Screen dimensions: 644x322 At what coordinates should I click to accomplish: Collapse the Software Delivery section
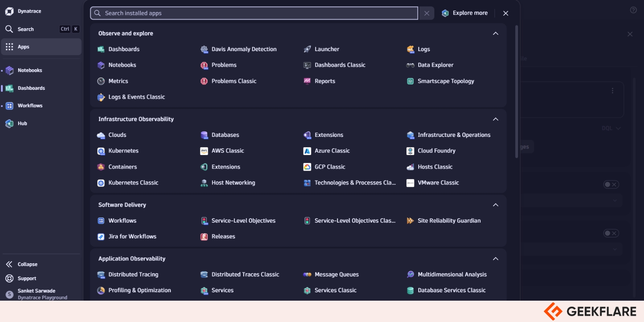pos(495,205)
